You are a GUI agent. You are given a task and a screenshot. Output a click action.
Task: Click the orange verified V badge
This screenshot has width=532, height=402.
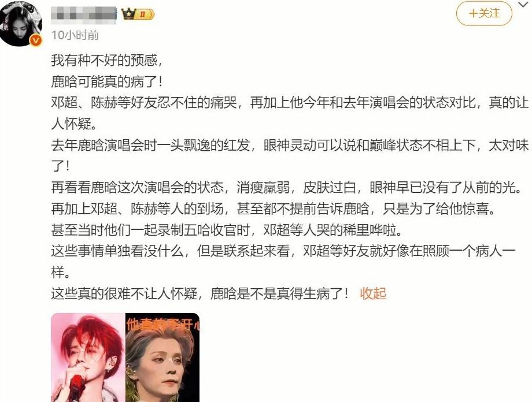[x=36, y=40]
